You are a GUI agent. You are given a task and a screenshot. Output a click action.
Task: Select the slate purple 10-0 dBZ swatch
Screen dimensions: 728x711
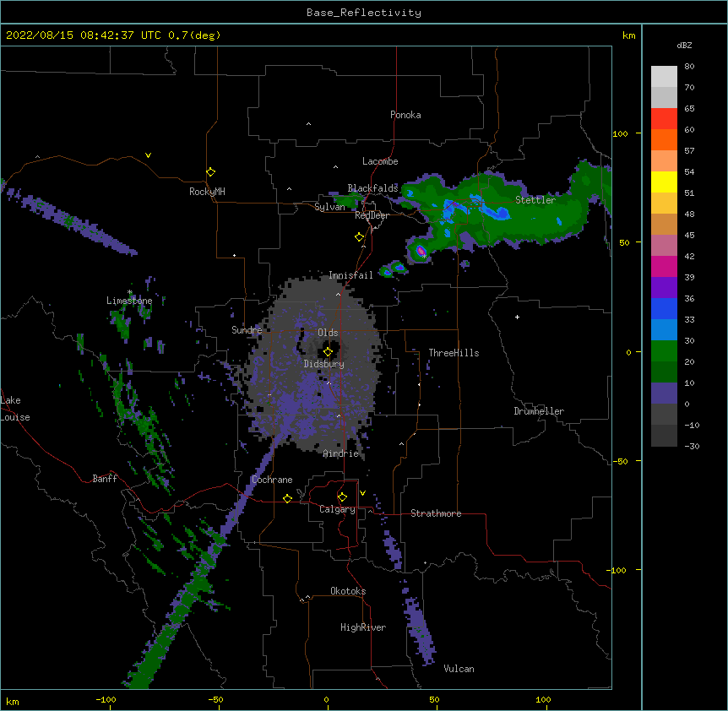tap(664, 393)
